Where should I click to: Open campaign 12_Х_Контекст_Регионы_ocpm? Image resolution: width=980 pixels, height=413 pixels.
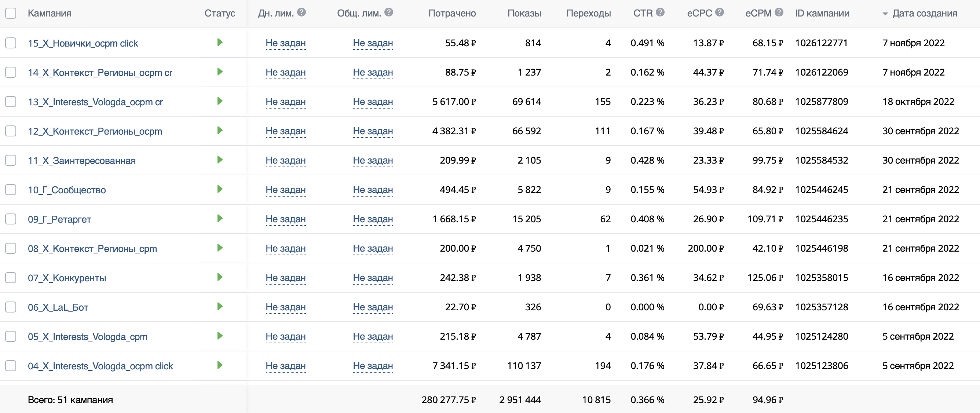[95, 131]
